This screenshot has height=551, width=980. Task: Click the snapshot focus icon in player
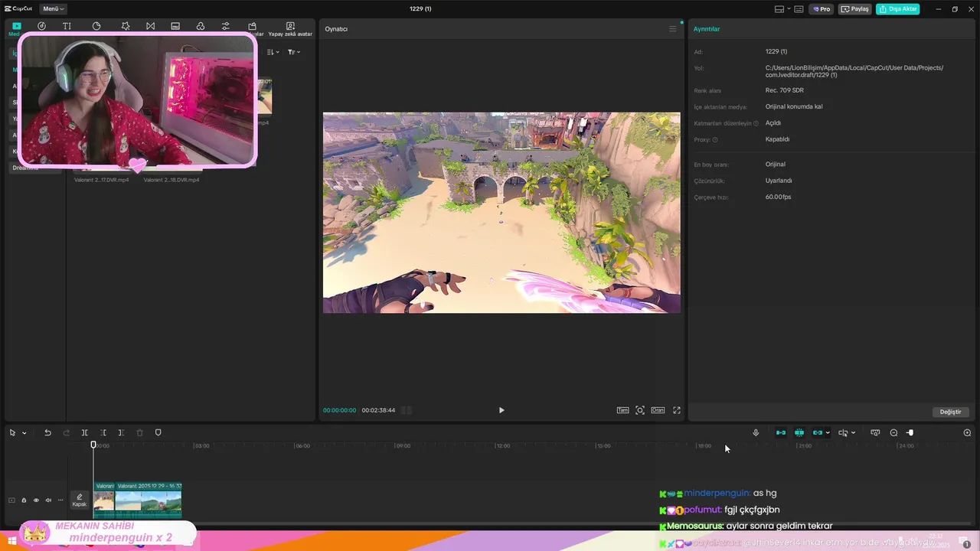pyautogui.click(x=640, y=410)
